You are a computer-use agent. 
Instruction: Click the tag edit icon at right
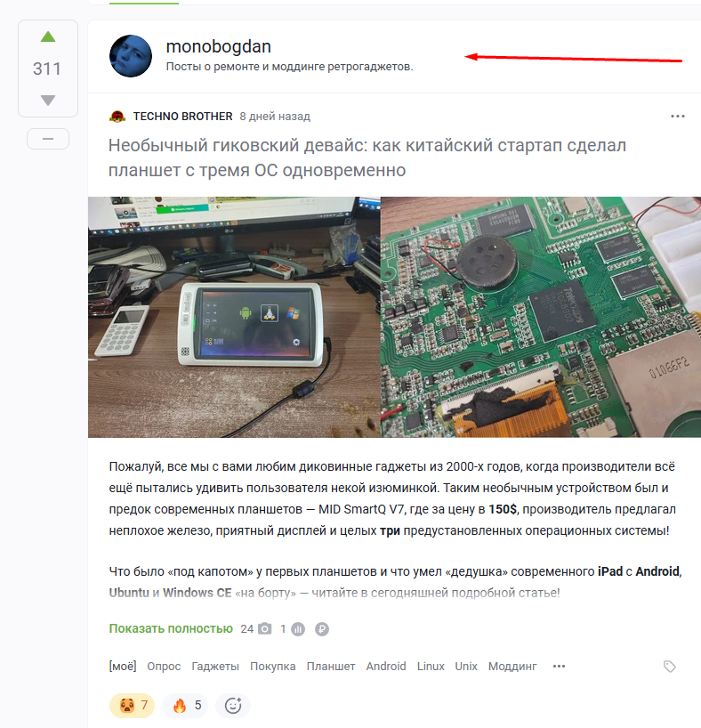(670, 667)
